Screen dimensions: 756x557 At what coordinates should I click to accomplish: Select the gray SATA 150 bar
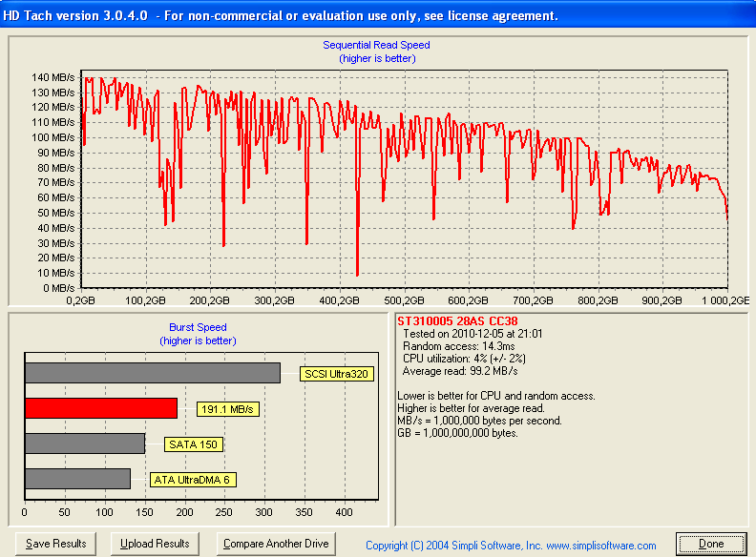click(85, 444)
